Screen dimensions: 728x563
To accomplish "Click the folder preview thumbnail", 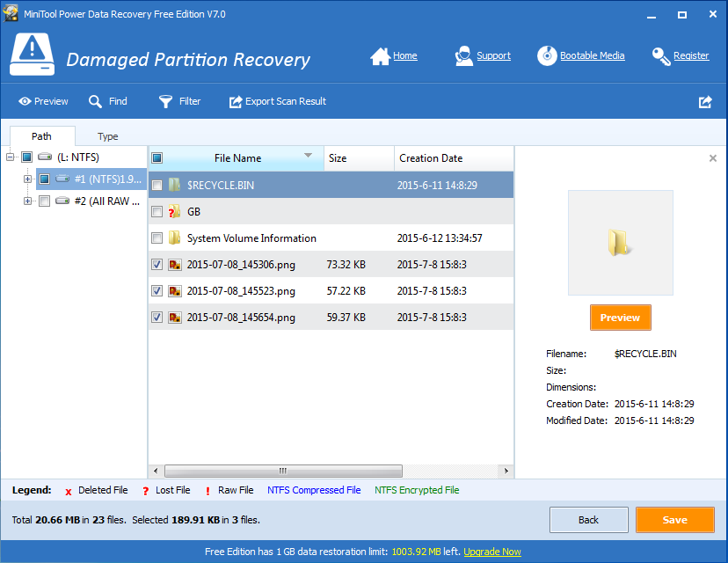I will tap(620, 243).
